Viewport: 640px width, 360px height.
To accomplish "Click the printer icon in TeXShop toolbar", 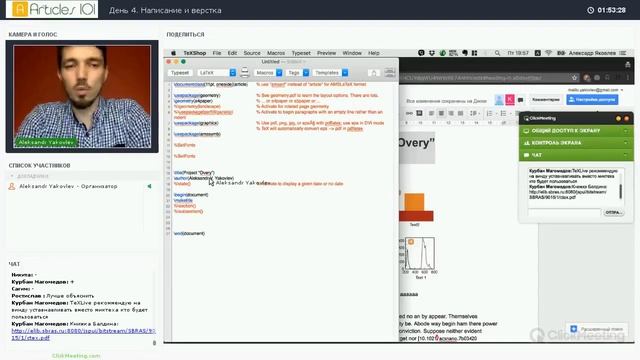I will point(244,72).
